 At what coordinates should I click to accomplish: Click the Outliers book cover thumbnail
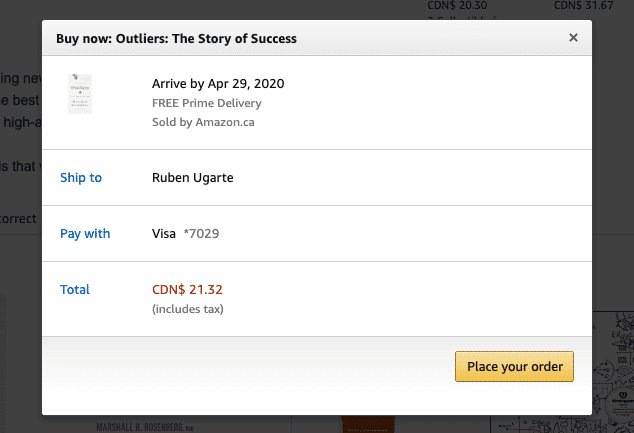coord(80,94)
